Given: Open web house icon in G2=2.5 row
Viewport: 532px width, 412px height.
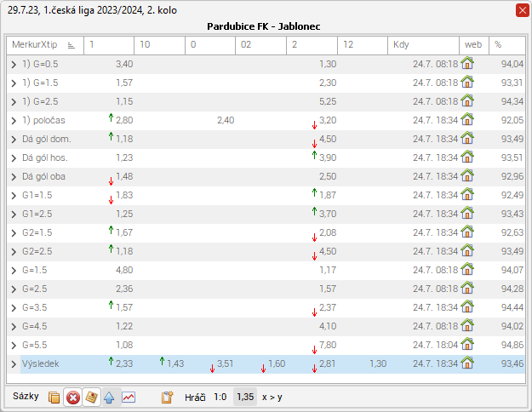Looking at the screenshot, I should tap(467, 249).
